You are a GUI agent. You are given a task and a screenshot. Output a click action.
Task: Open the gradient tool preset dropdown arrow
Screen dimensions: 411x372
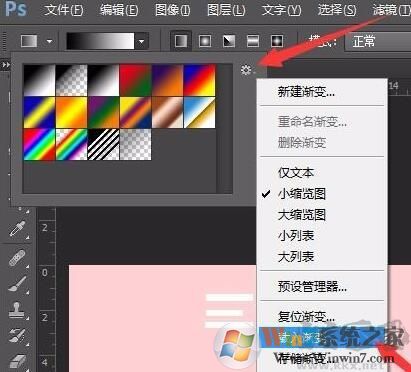point(50,42)
